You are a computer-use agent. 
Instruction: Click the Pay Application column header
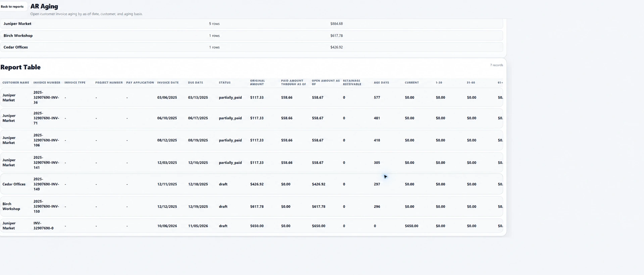[x=140, y=82]
